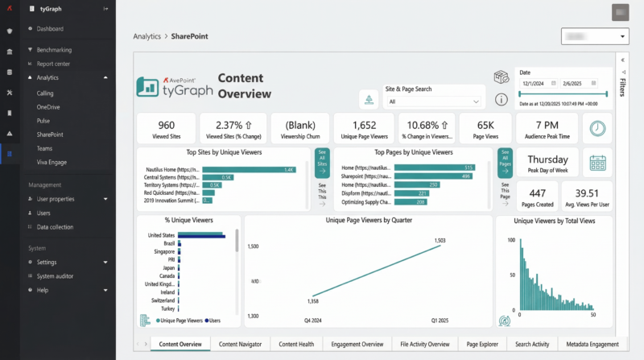Image resolution: width=644 pixels, height=360 pixels.
Task: Click the upload icon left of Site & Page Search
Action: coord(369,100)
